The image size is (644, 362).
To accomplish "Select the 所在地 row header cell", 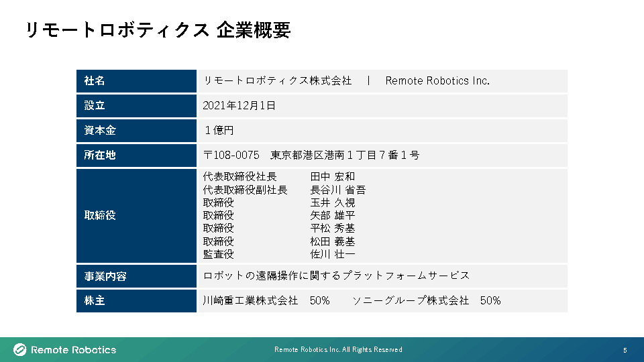I will (136, 156).
